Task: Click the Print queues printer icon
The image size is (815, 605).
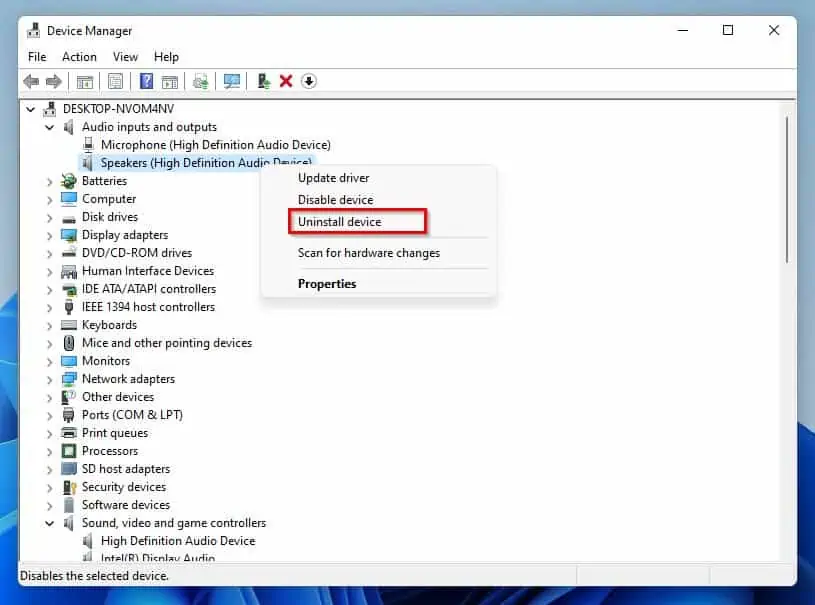Action: pos(69,432)
